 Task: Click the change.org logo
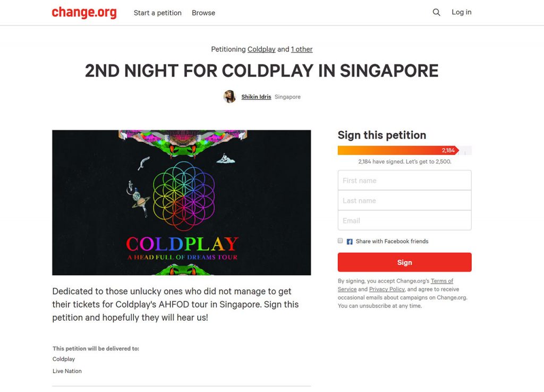(84, 13)
